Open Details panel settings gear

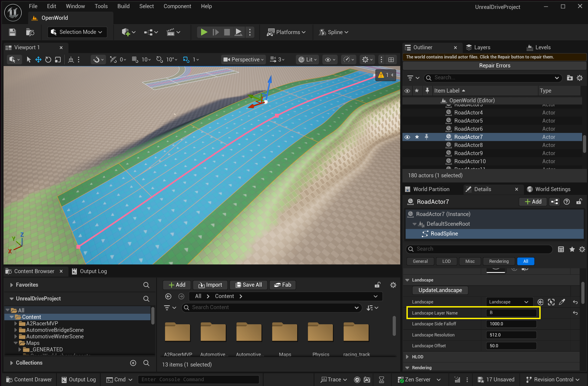582,249
